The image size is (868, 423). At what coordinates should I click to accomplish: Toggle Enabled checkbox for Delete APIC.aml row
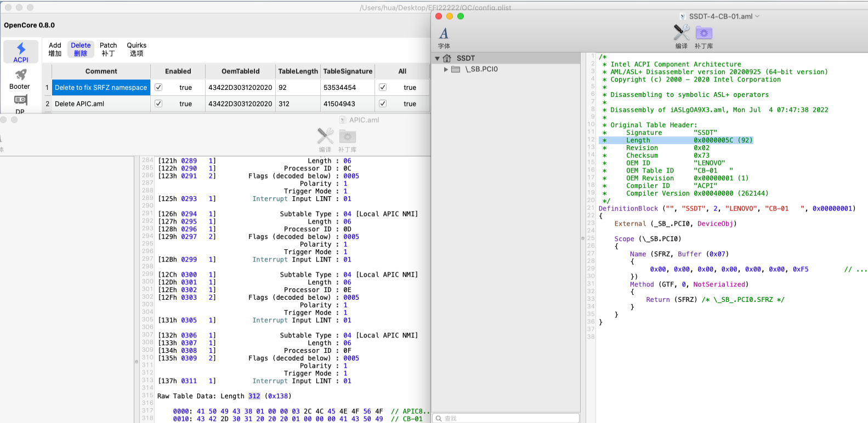point(158,104)
